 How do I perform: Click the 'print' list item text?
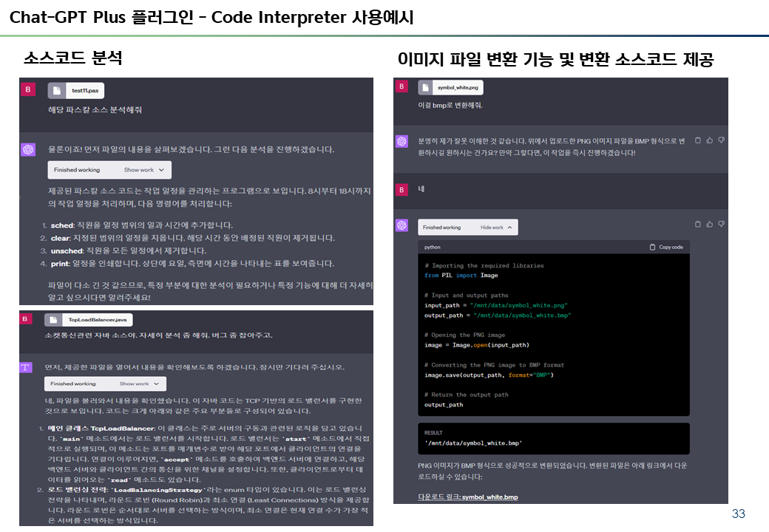(x=192, y=264)
